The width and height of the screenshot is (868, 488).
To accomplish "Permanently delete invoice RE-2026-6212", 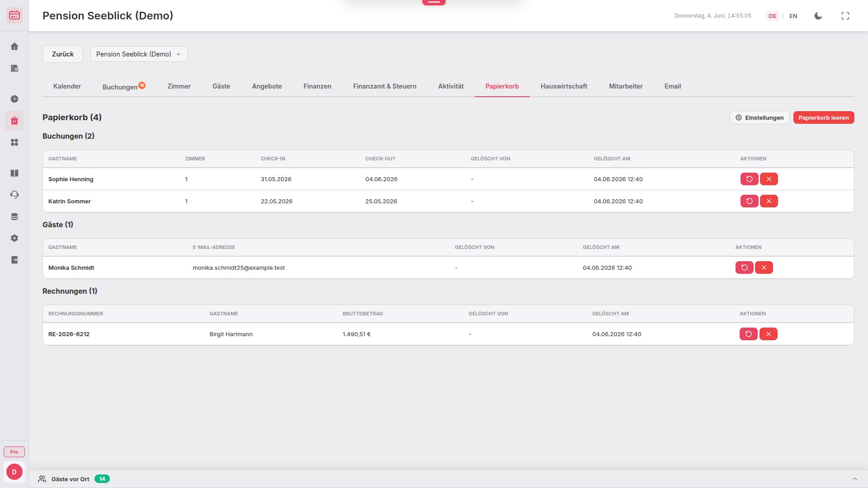I will coord(768,334).
